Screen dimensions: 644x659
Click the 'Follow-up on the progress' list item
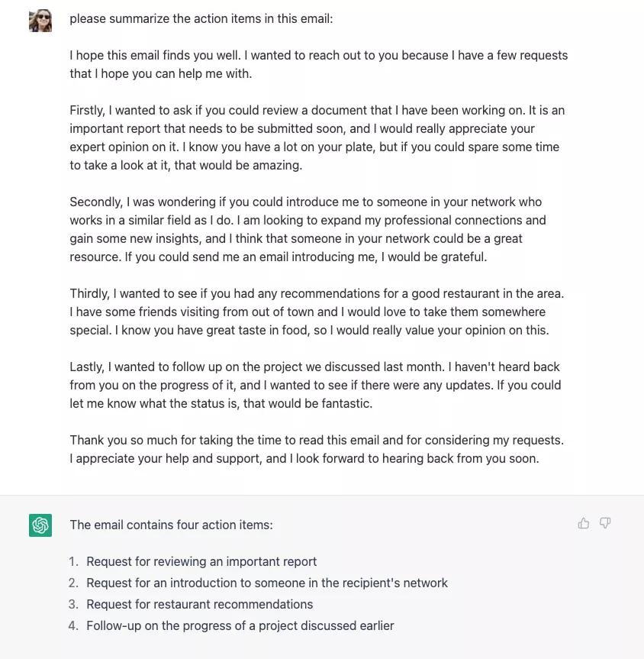pyautogui.click(x=240, y=625)
